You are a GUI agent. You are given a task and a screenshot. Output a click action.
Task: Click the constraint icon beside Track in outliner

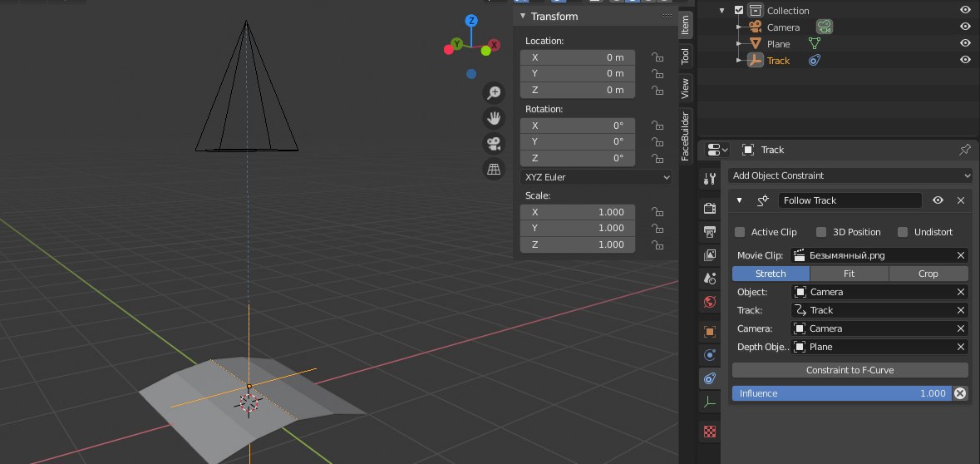pyautogui.click(x=814, y=60)
